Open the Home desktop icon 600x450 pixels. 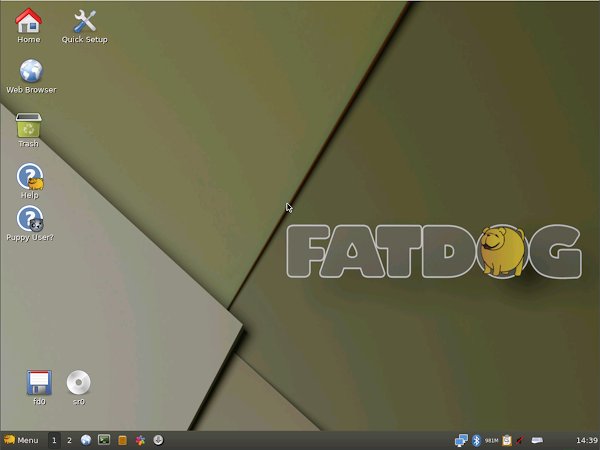coord(29,21)
